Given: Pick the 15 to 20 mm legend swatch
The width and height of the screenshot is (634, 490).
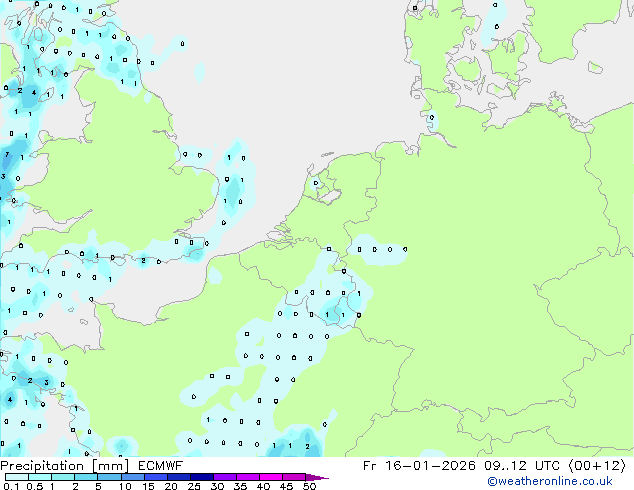Looking at the screenshot, I should tap(155, 477).
